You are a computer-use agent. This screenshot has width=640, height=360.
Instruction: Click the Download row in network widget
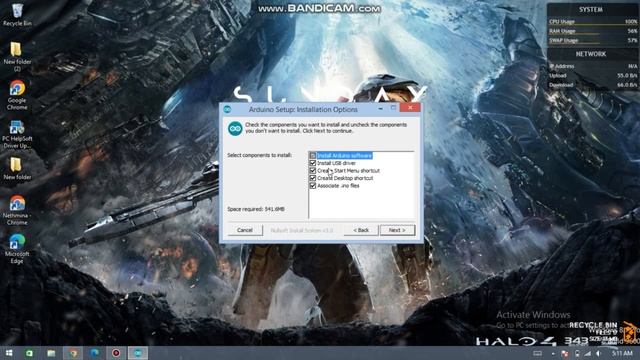(593, 85)
